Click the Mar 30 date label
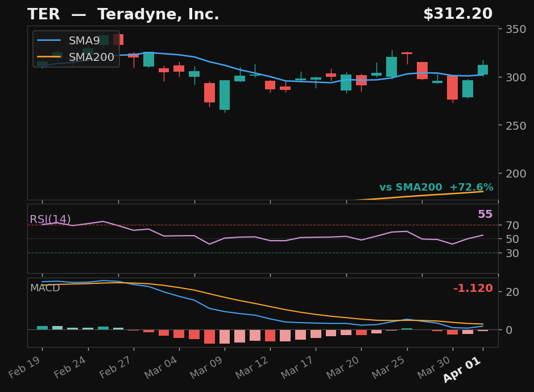 tap(434, 368)
